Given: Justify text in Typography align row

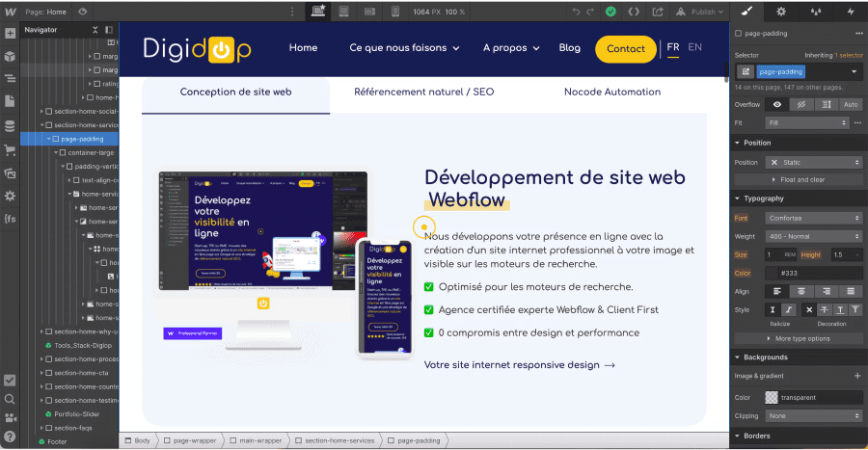Looking at the screenshot, I should point(851,291).
